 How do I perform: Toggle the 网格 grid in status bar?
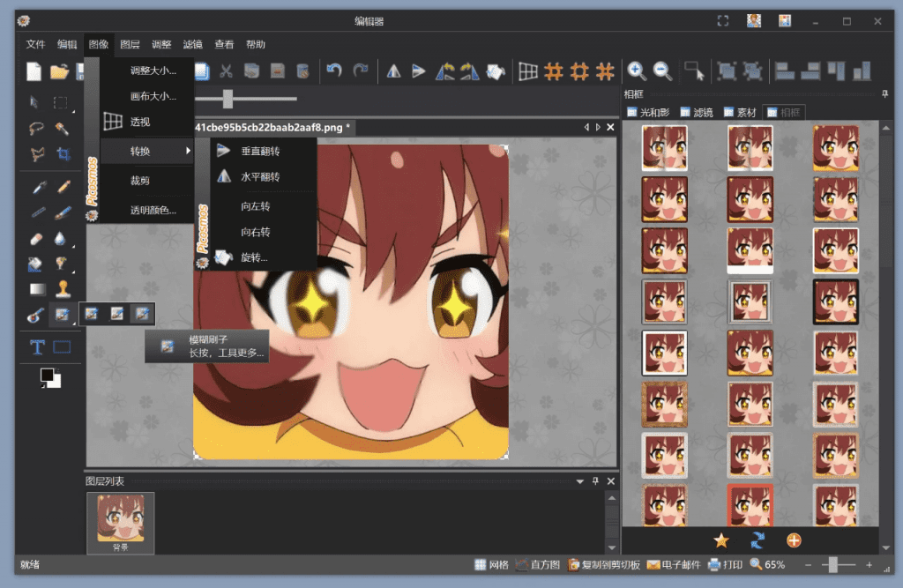[x=491, y=564]
